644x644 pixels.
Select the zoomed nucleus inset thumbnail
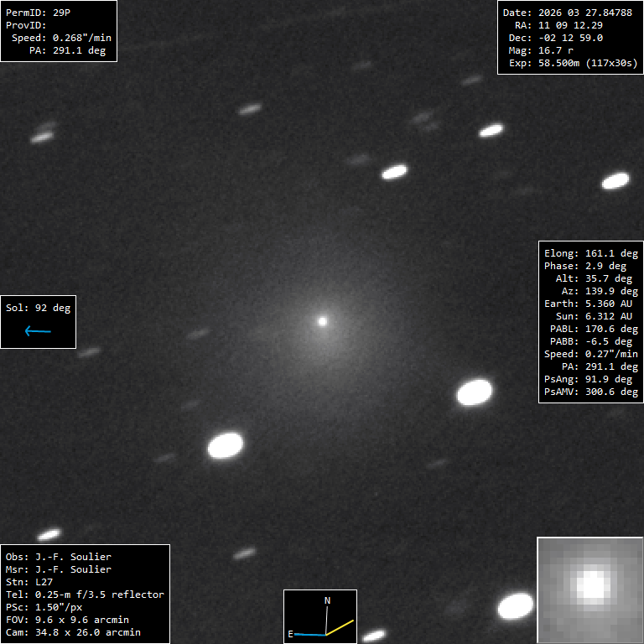point(590,589)
